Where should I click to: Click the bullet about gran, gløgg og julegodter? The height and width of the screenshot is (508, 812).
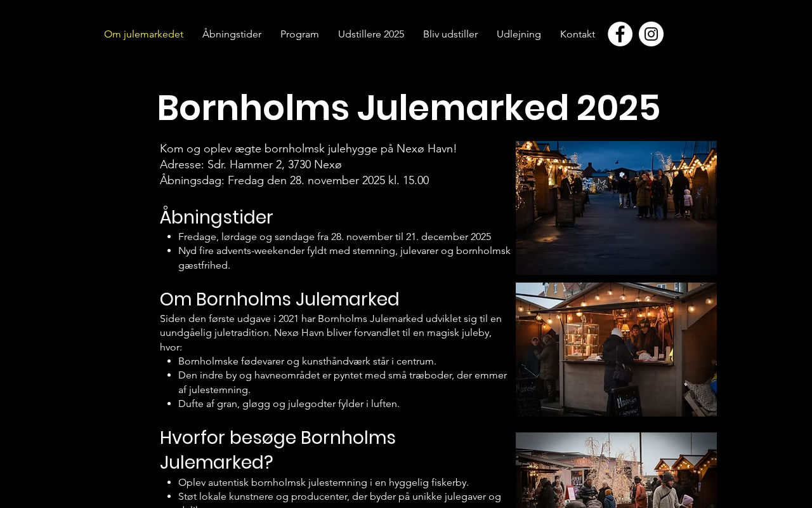click(x=289, y=404)
